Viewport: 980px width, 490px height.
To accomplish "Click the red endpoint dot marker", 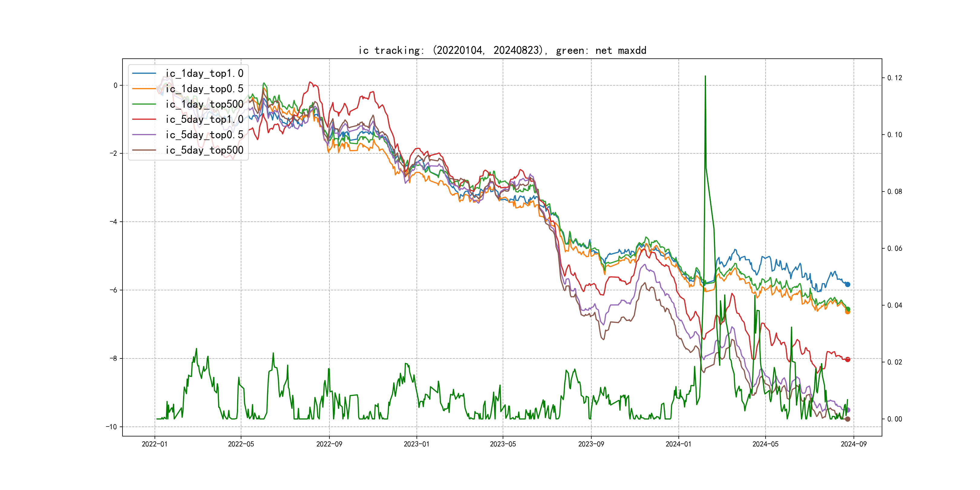I will point(847,360).
